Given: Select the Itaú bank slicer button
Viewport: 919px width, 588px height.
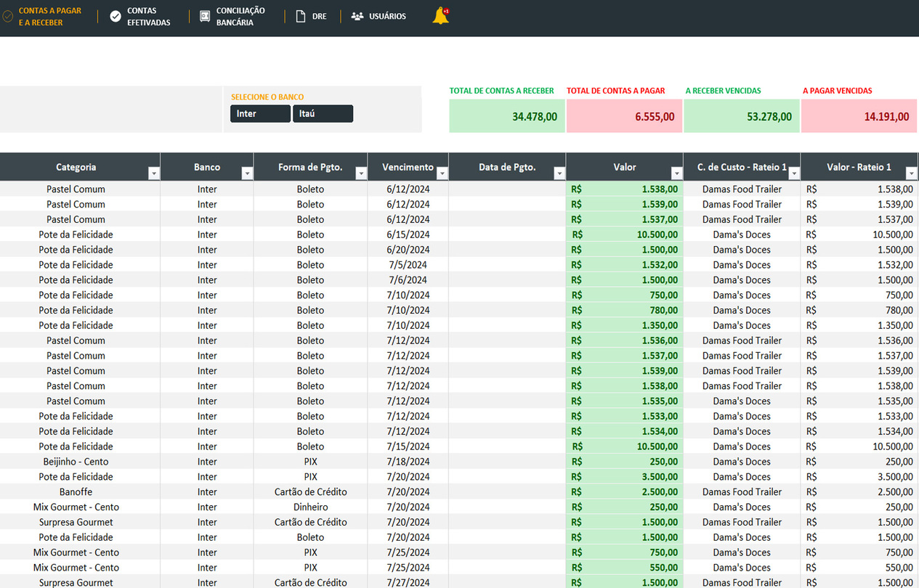Looking at the screenshot, I should tap(323, 113).
